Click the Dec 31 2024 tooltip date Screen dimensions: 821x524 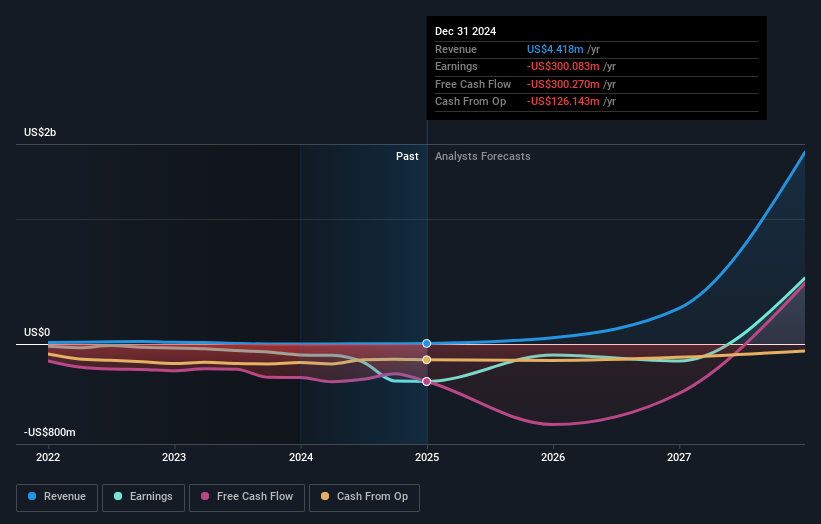465,32
